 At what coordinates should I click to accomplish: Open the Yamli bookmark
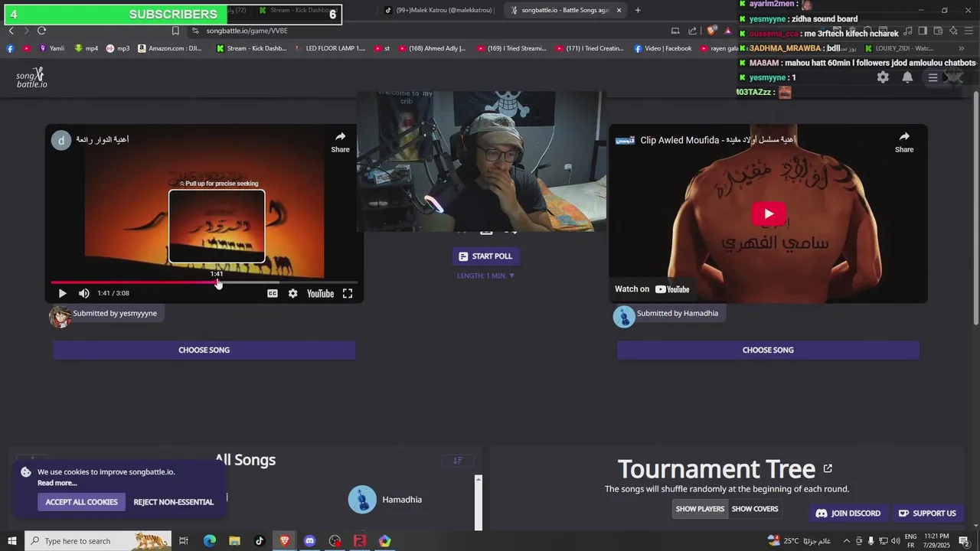(x=51, y=48)
